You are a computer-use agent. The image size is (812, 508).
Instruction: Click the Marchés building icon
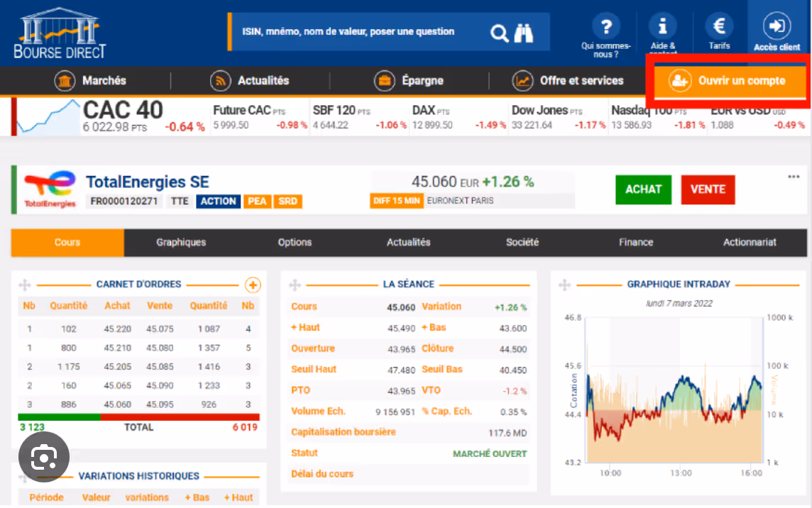[65, 81]
